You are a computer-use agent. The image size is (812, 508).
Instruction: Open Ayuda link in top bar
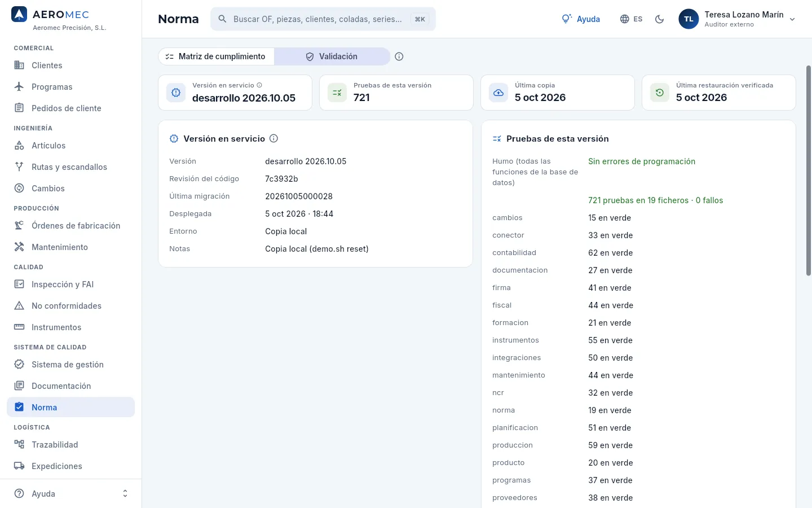pos(581,19)
